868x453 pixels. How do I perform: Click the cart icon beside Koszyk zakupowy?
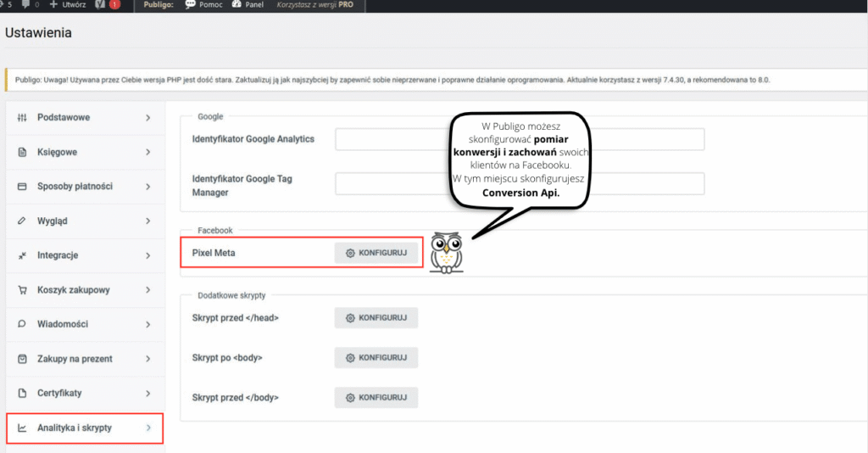(x=22, y=289)
